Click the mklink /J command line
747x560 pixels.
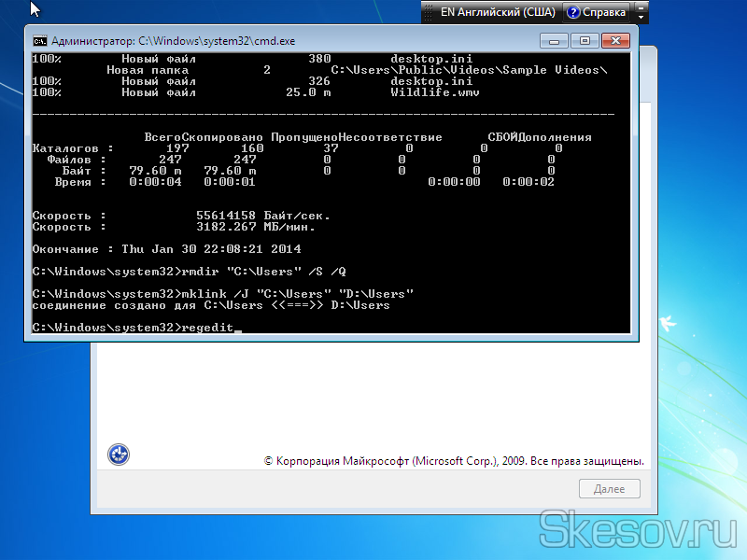pos(222,294)
